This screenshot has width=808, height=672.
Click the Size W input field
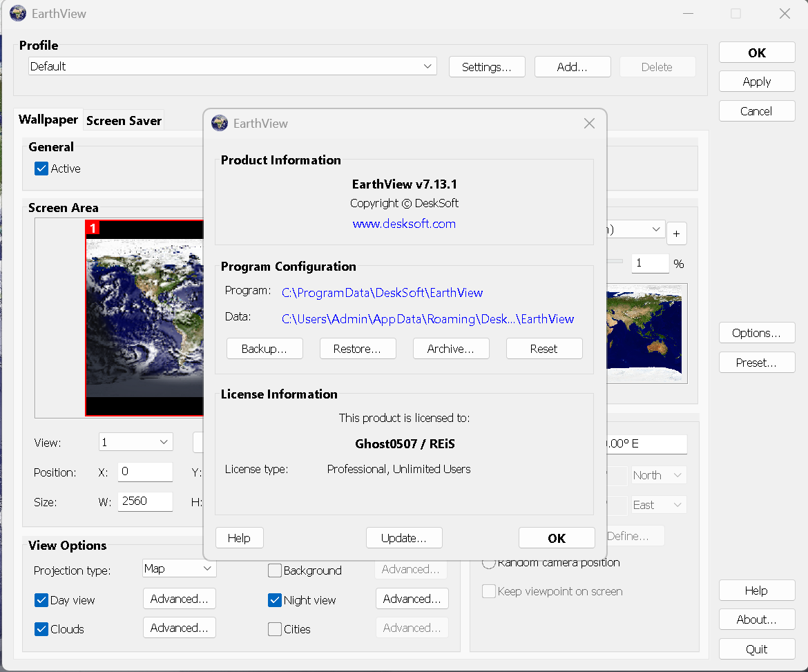(x=145, y=501)
